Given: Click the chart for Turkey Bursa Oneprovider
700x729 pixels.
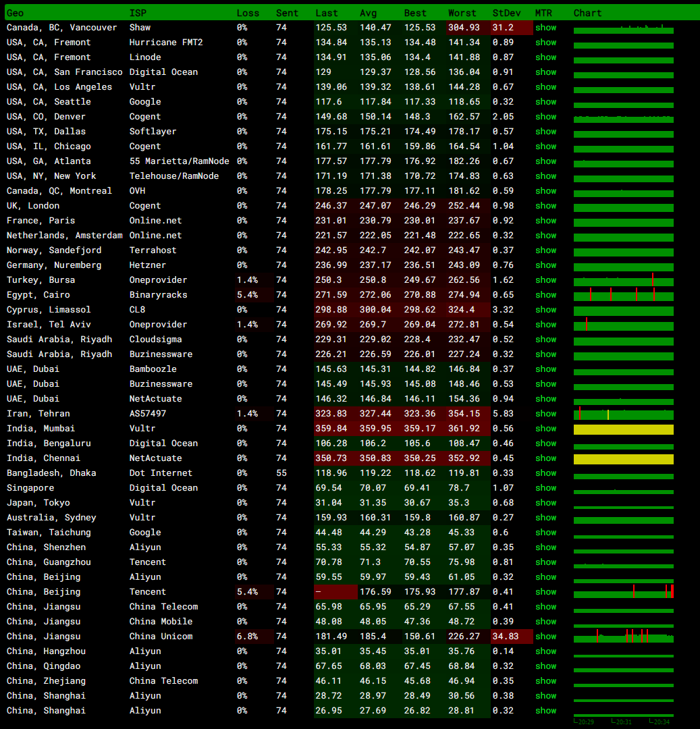Looking at the screenshot, I should click(x=623, y=281).
